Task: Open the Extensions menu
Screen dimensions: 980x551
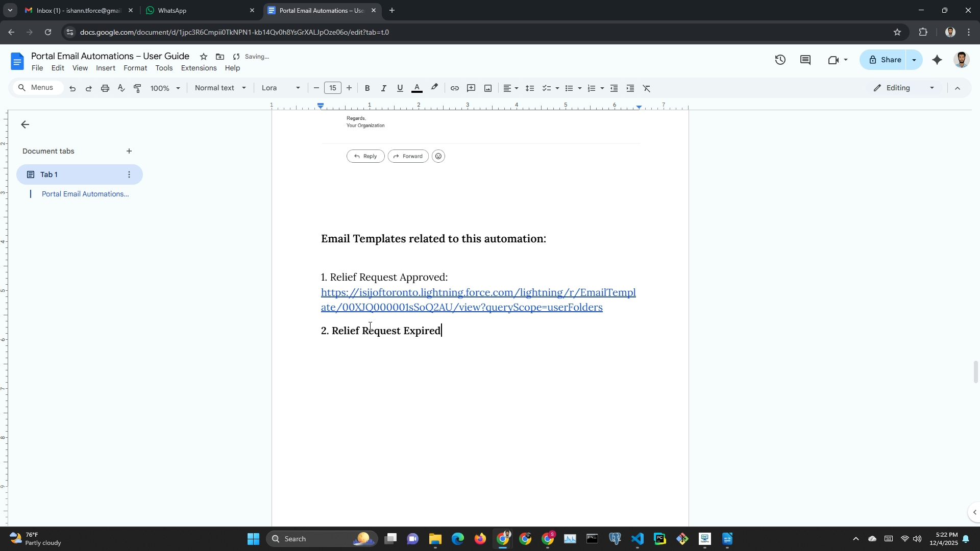Action: pyautogui.click(x=199, y=68)
